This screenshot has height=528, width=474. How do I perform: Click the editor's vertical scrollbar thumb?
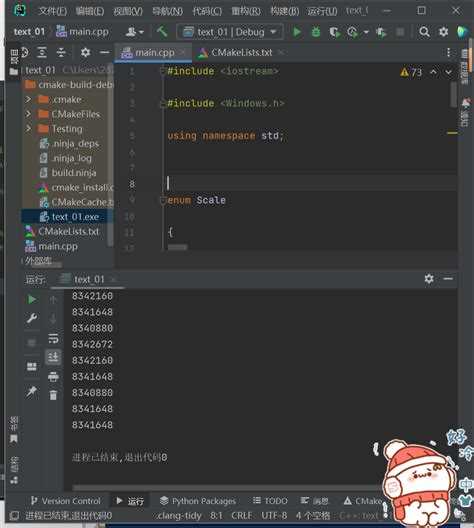point(453,94)
